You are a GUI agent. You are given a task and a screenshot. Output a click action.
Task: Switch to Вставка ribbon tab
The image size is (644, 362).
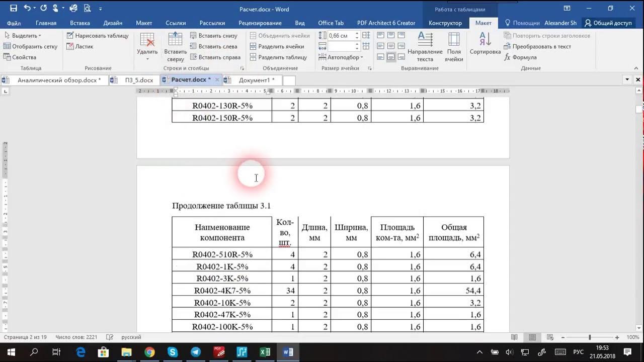80,23
